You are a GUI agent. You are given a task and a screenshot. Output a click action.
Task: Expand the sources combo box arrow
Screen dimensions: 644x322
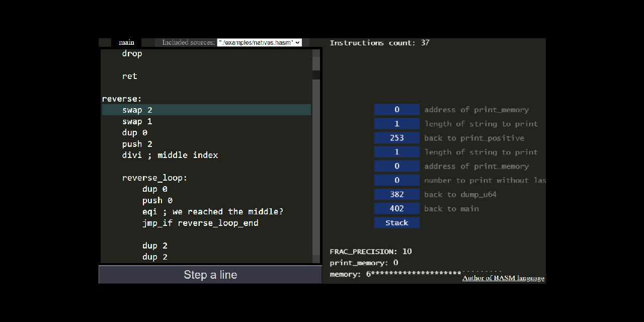pyautogui.click(x=298, y=42)
